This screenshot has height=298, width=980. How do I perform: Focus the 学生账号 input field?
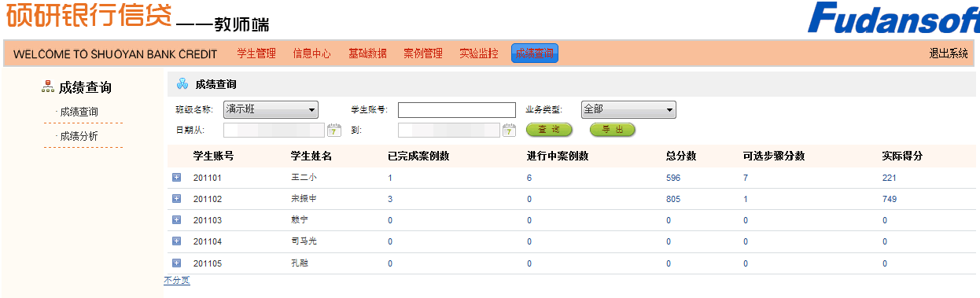click(457, 109)
